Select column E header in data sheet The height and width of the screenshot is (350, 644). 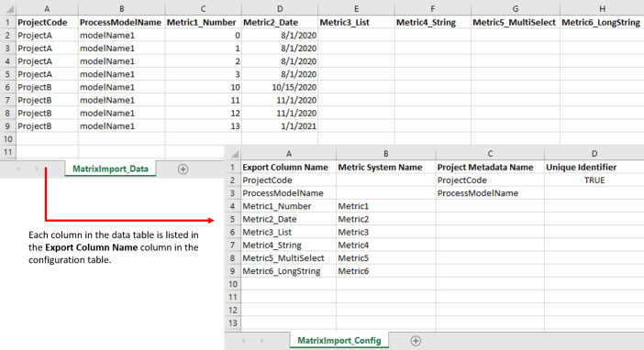(x=356, y=8)
